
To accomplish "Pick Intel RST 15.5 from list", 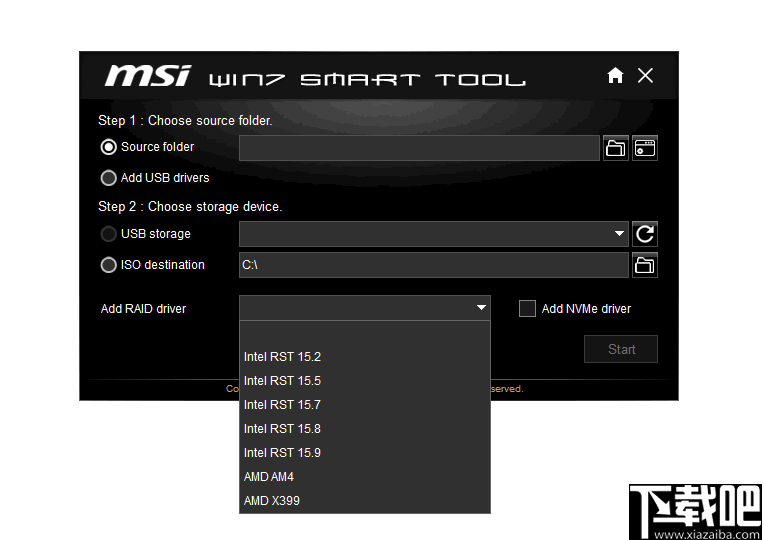I will pos(364,381).
